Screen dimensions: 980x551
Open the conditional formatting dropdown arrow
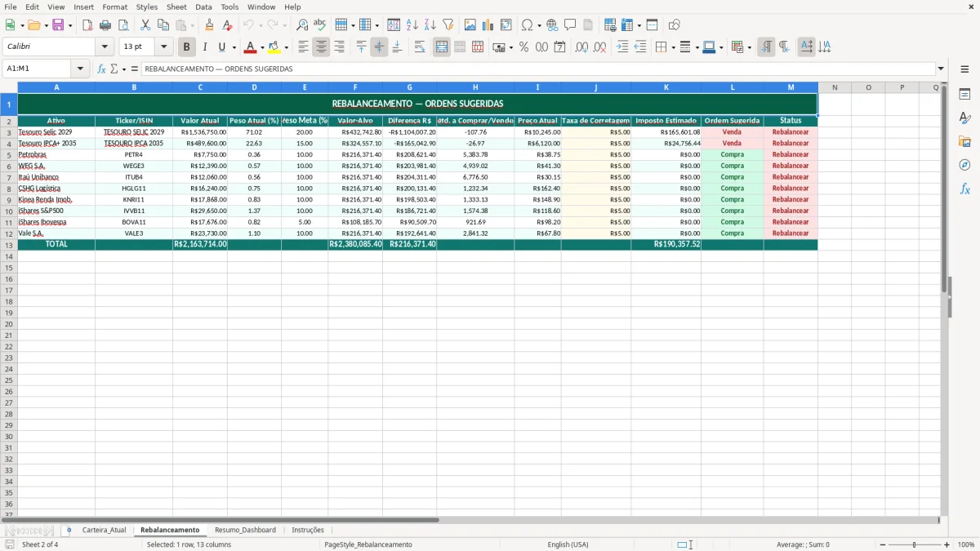(x=749, y=47)
